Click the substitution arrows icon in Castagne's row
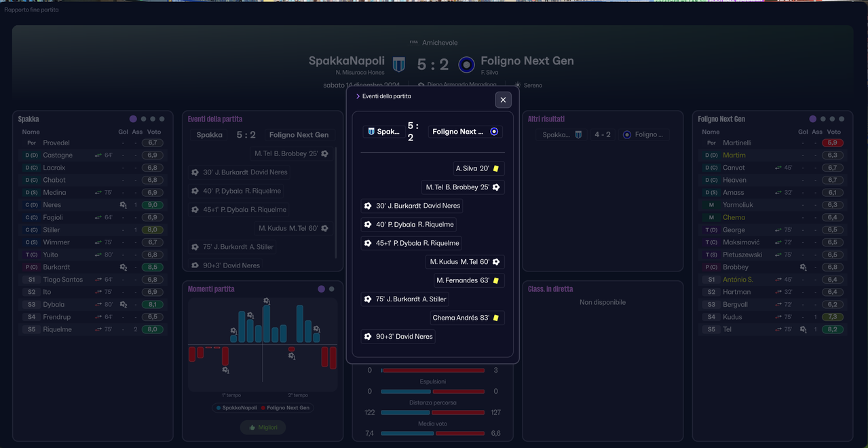Viewport: 868px width, 448px height. click(x=98, y=155)
